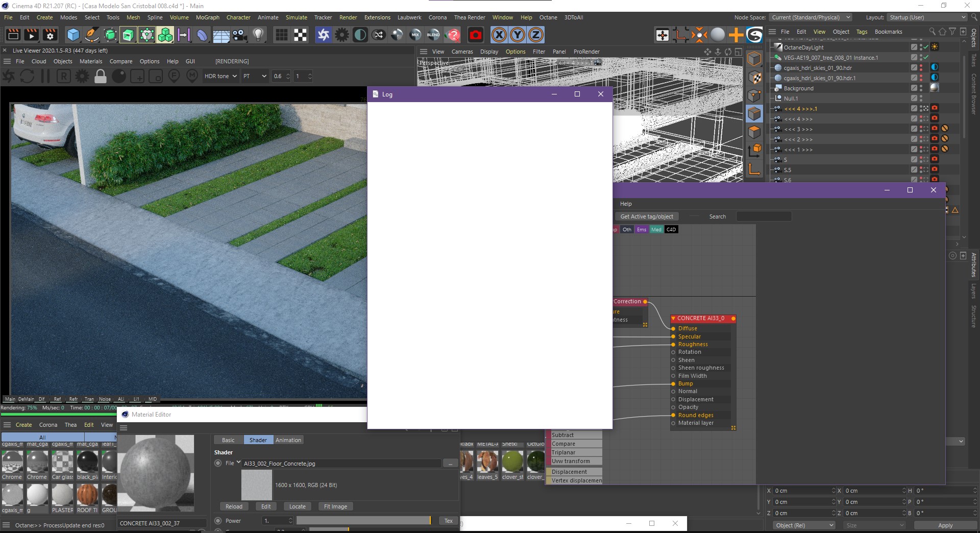Choose the Spline Pen tool

pos(92,35)
